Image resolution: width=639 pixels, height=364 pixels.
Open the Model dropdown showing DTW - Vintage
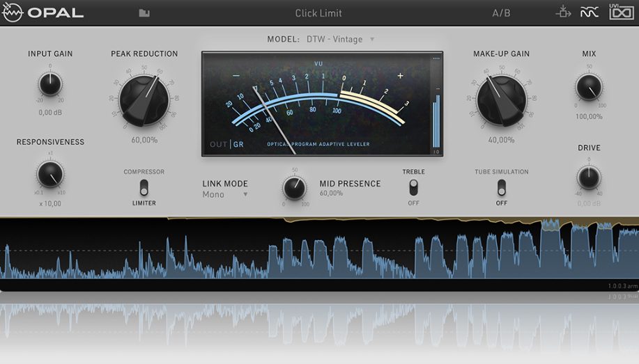point(340,40)
